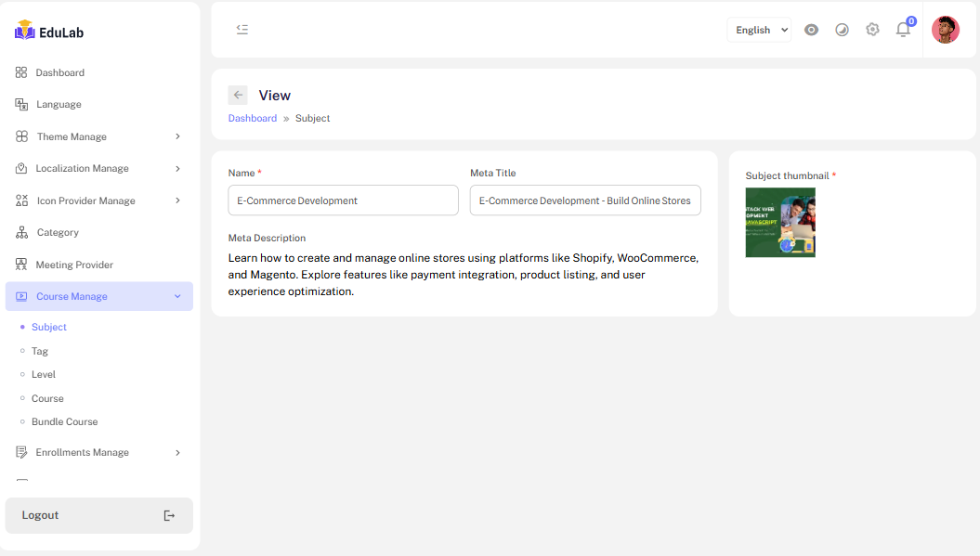This screenshot has height=556, width=980.
Task: Select Bundle Course submenu item
Action: pyautogui.click(x=64, y=421)
